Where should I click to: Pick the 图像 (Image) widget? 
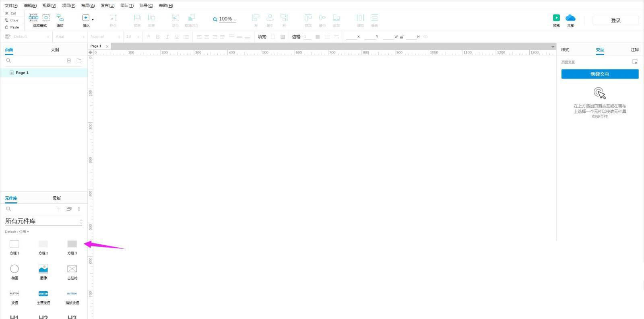pyautogui.click(x=43, y=269)
